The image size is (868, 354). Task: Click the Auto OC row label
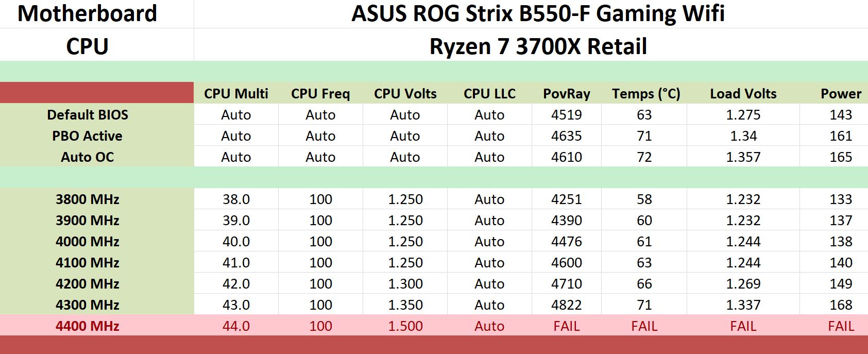click(x=88, y=157)
